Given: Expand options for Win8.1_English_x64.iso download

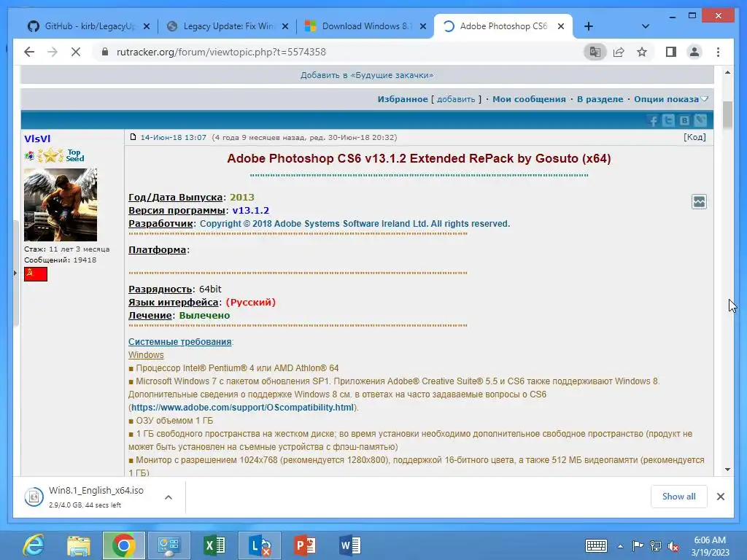Looking at the screenshot, I should (x=169, y=497).
